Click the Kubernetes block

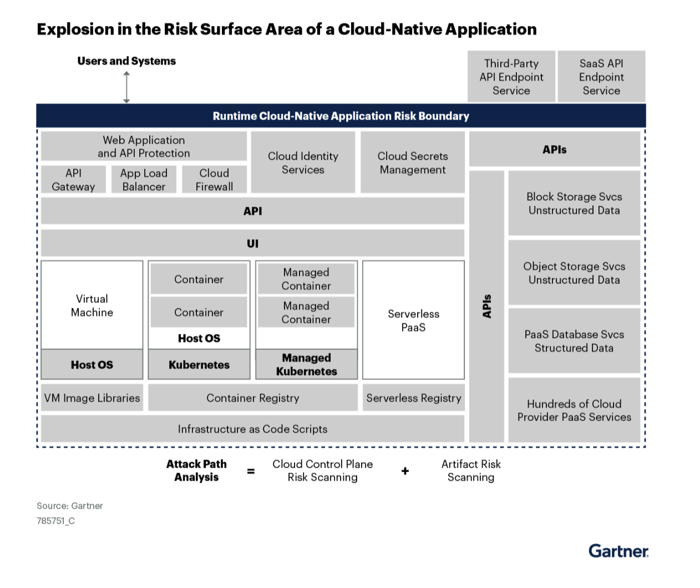point(199,364)
